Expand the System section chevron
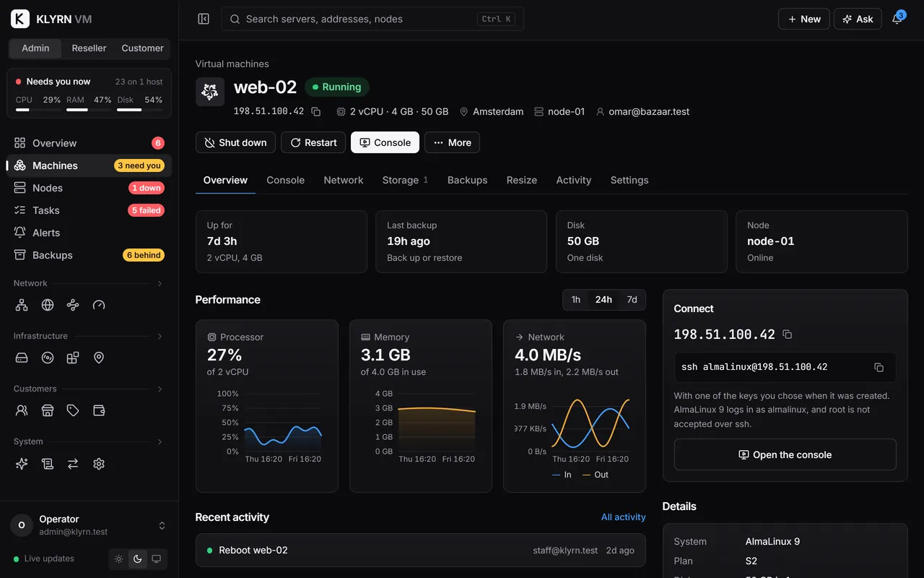This screenshot has height=578, width=924. [x=160, y=441]
